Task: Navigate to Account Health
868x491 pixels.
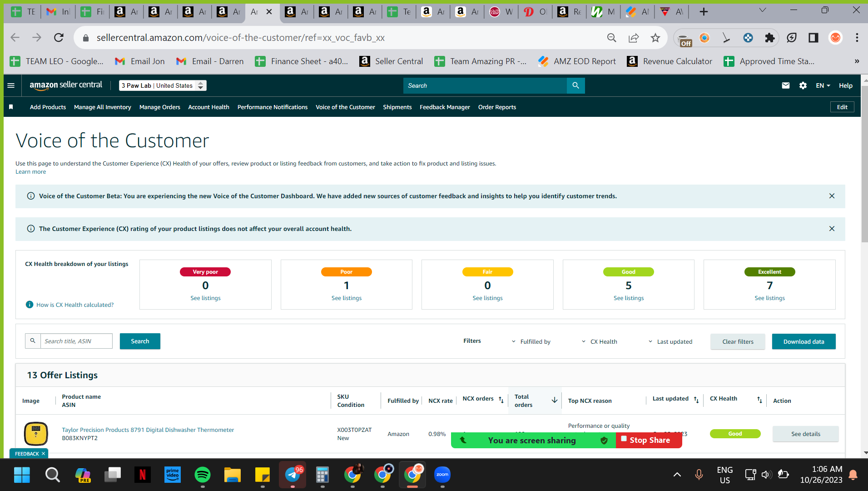Action: pyautogui.click(x=209, y=107)
